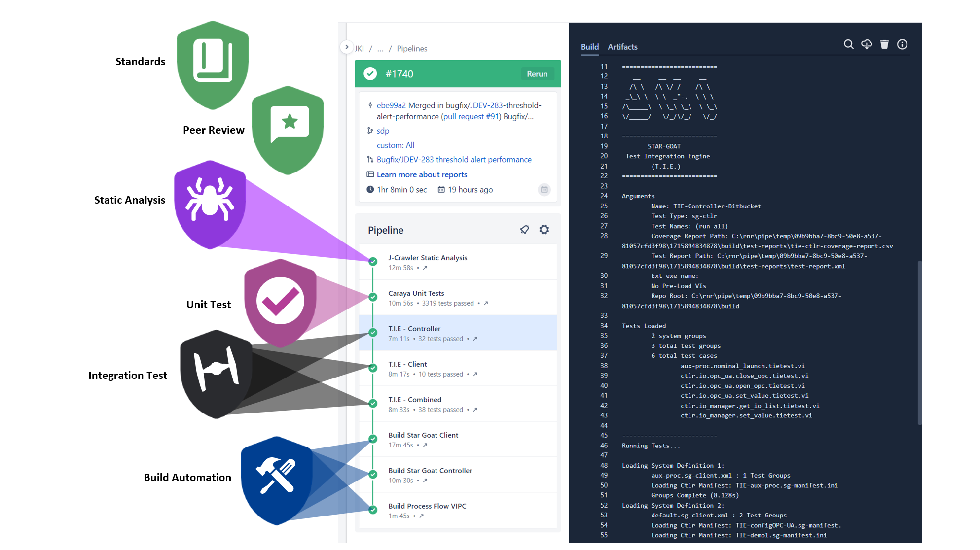980x550 pixels.
Task: Open pipeline settings gear
Action: pyautogui.click(x=544, y=230)
